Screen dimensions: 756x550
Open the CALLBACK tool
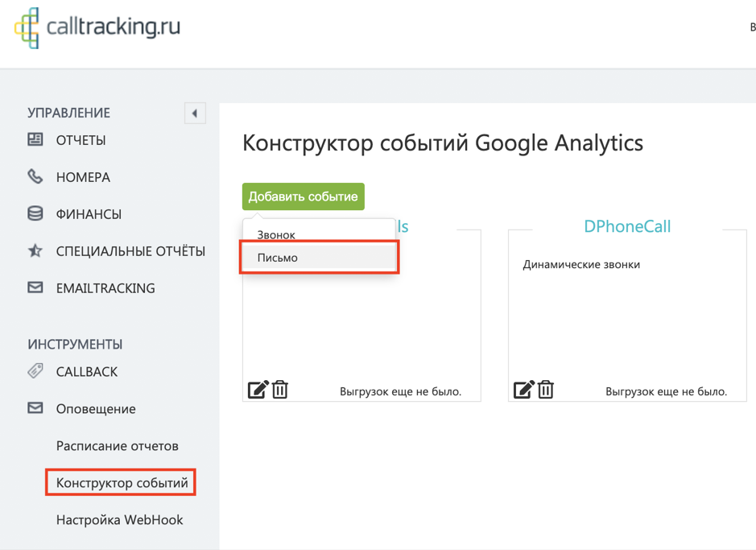87,372
